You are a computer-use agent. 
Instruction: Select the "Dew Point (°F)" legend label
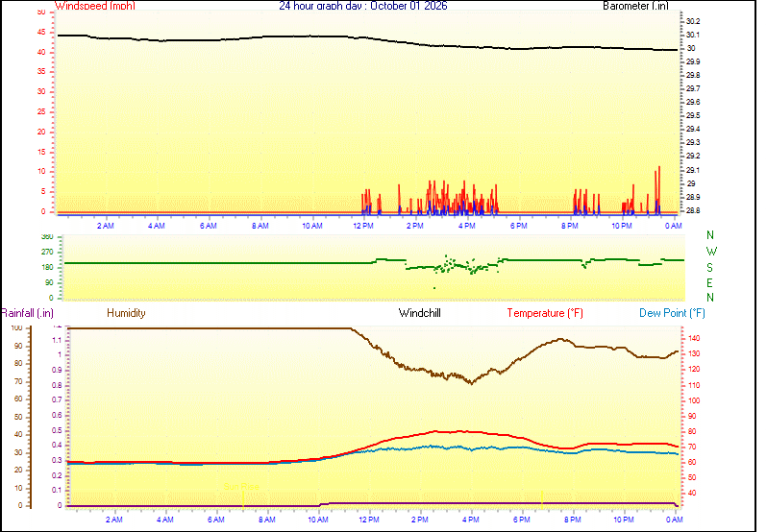pyautogui.click(x=672, y=313)
